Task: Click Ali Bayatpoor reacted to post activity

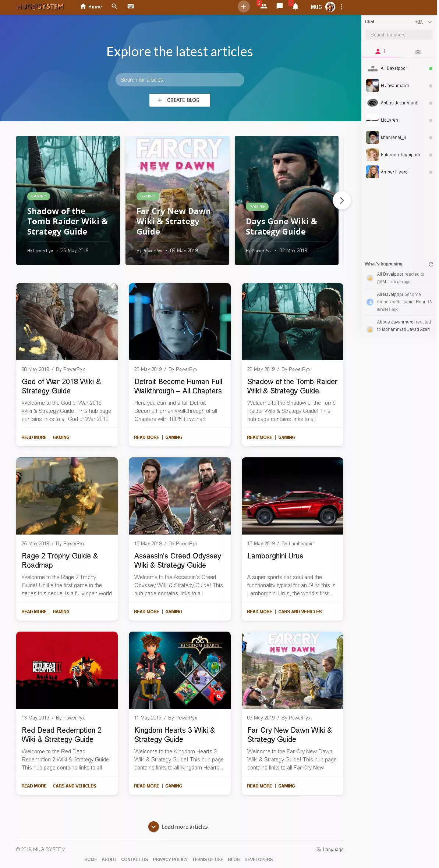Action: coord(399,278)
